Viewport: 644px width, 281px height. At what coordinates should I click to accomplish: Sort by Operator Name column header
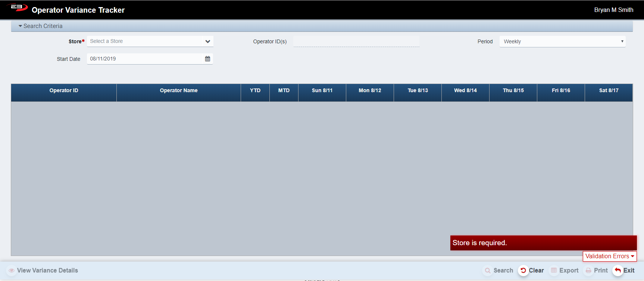click(179, 91)
